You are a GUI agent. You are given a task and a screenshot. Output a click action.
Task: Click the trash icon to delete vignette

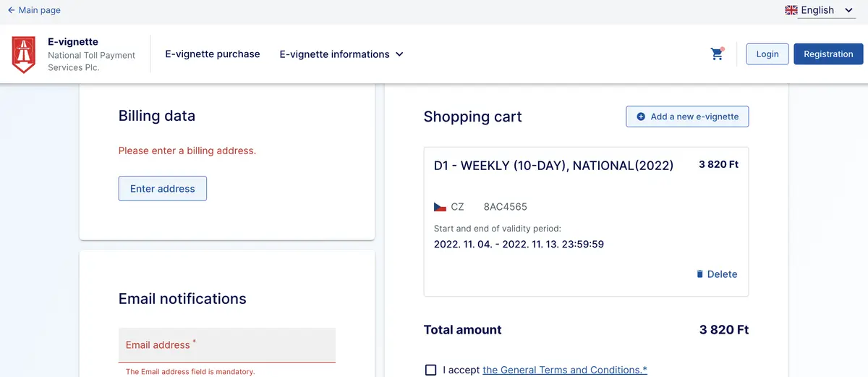point(699,274)
